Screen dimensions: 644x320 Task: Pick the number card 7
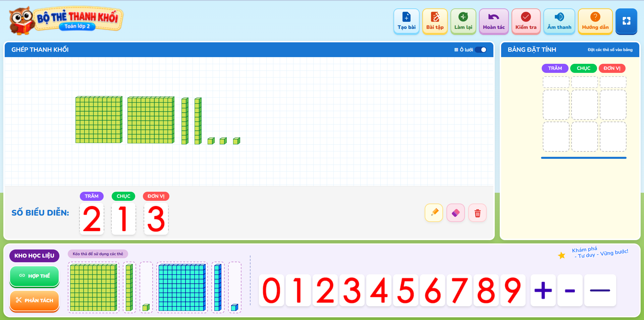[459, 290]
